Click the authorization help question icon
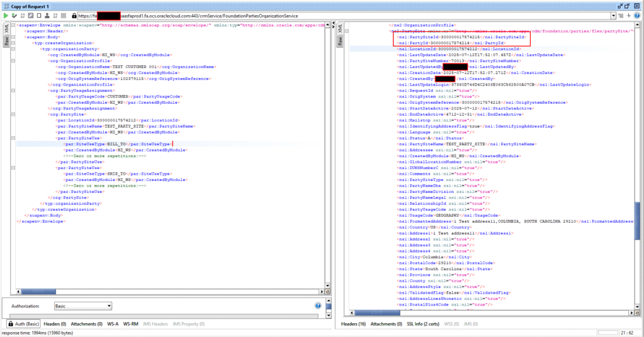644x337 pixels. [x=318, y=306]
